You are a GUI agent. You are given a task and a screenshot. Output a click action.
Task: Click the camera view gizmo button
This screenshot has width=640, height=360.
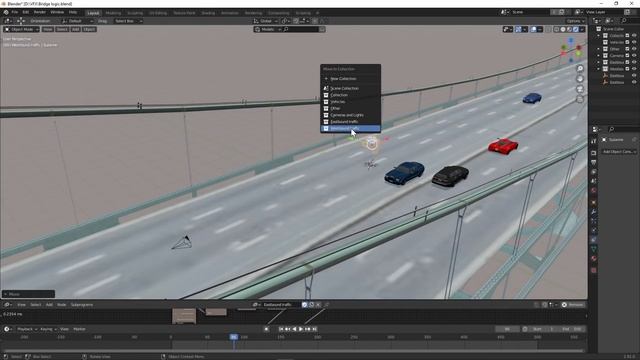580,89
